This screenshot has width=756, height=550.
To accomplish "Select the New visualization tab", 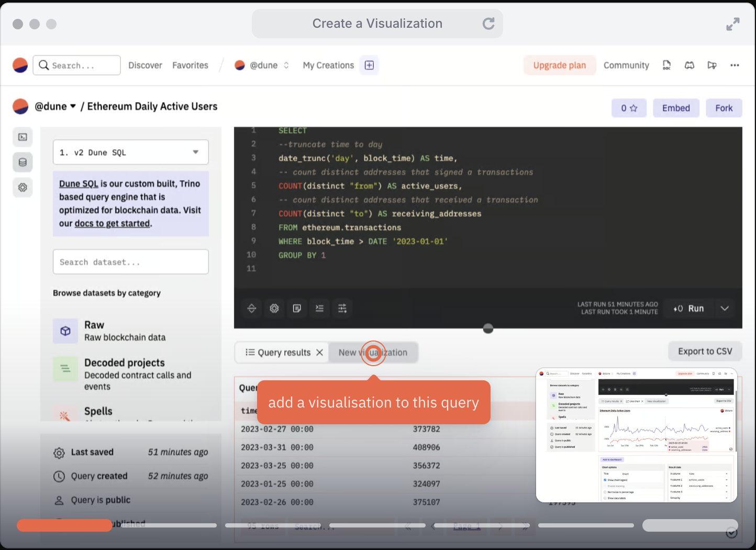I will 373,353.
